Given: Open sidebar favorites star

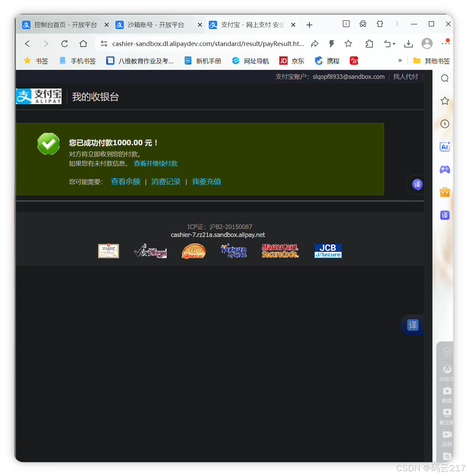Looking at the screenshot, I should tap(445, 101).
